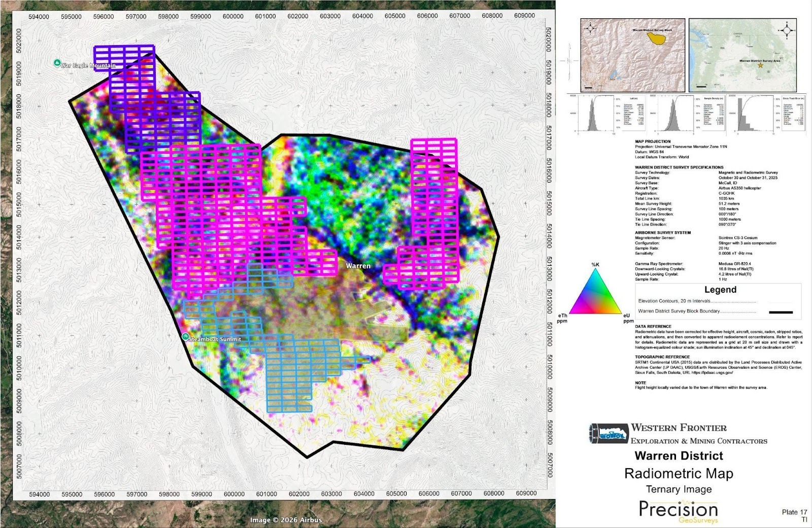Click the War Eagle Mountain peak marker
This screenshot has width=812, height=528.
pyautogui.click(x=57, y=63)
